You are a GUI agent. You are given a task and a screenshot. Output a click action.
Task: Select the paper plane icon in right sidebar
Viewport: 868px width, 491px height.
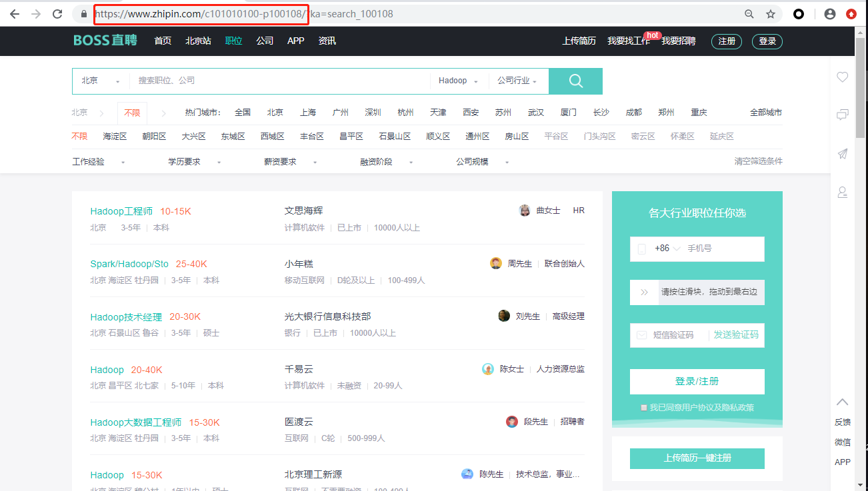[842, 154]
